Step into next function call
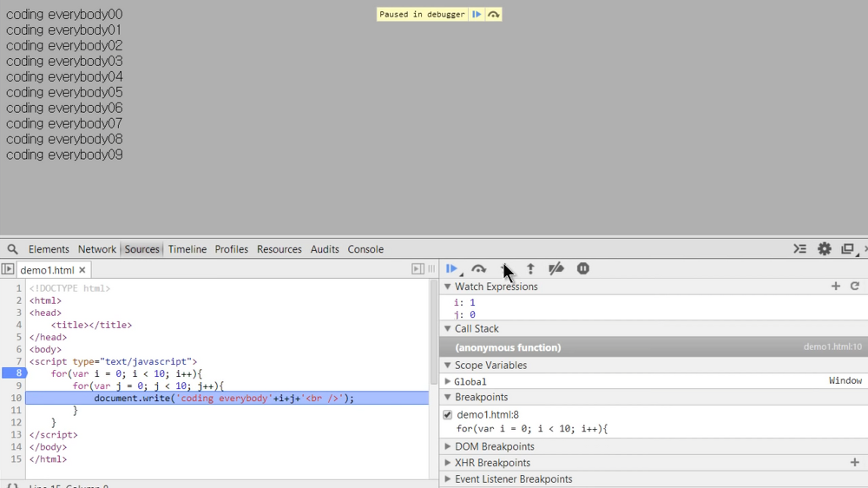 504,268
